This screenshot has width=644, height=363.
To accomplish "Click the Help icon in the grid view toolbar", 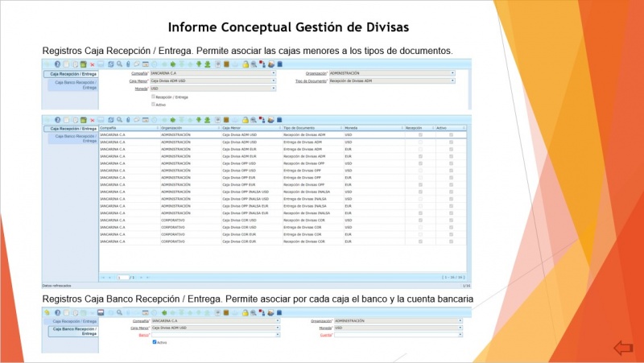I will (57, 119).
